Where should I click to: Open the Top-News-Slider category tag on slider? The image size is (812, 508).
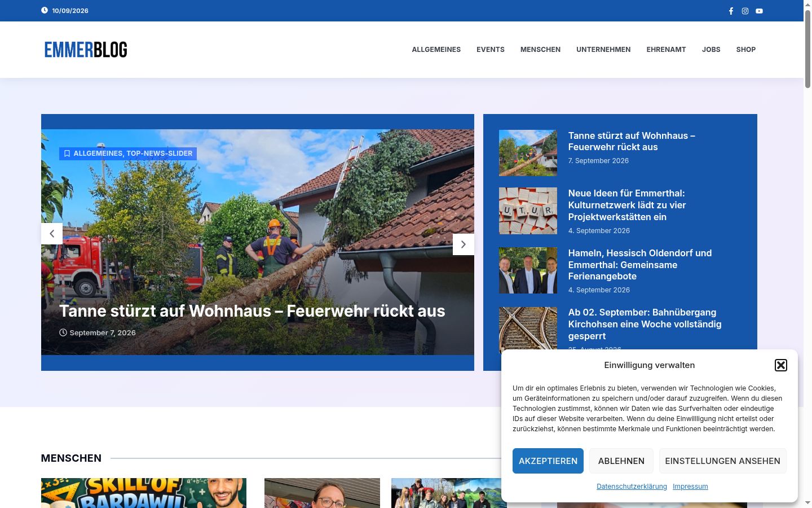pyautogui.click(x=160, y=154)
